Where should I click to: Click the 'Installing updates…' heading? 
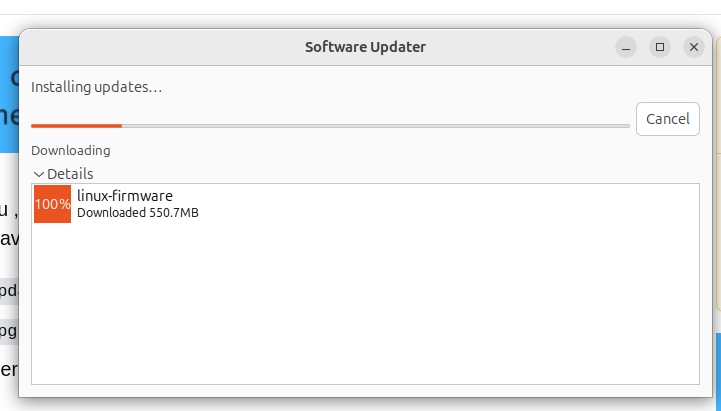(x=96, y=87)
